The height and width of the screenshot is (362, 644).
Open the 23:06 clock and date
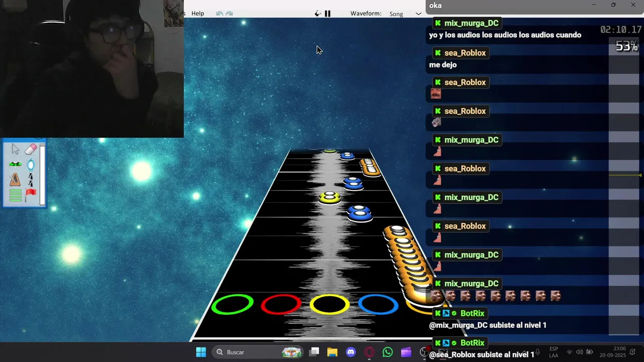[x=613, y=352]
